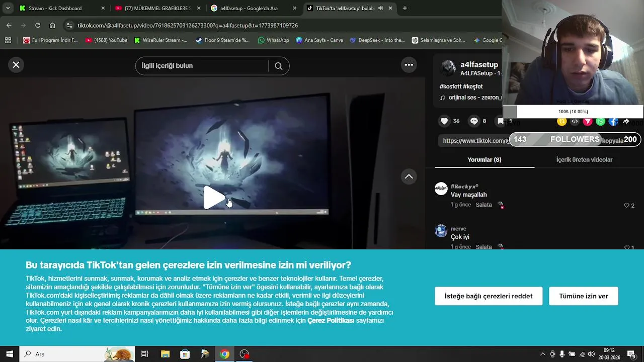The width and height of the screenshot is (644, 362).
Task: Click the Chrome icon on the taskbar
Action: click(x=224, y=354)
